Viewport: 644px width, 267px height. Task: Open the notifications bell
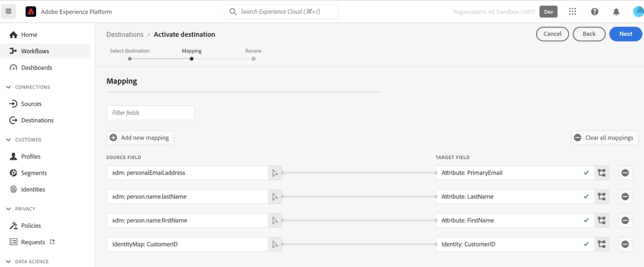click(616, 12)
